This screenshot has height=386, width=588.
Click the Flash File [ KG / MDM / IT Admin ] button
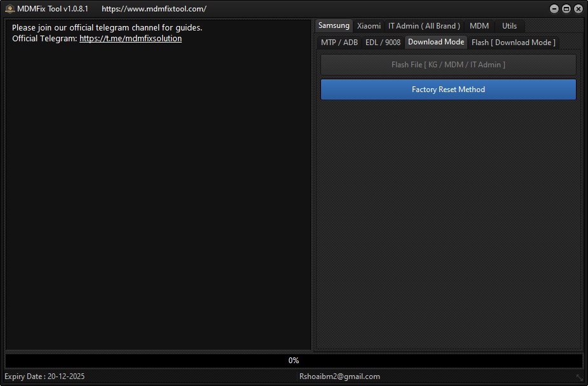448,64
